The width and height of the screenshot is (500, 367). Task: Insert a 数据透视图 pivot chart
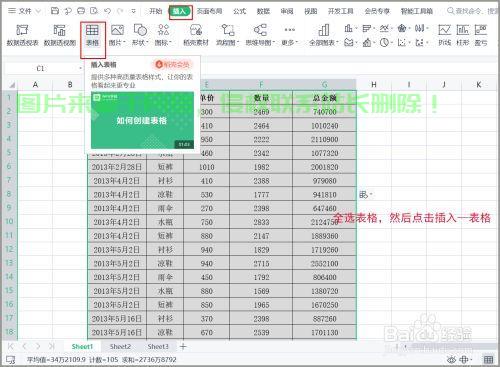pyautogui.click(x=60, y=35)
